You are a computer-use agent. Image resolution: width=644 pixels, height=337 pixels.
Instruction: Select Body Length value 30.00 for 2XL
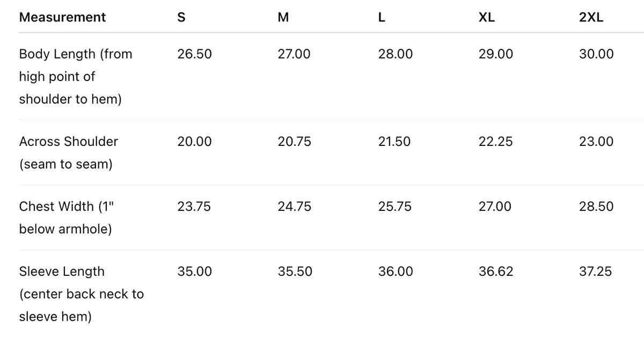[596, 54]
